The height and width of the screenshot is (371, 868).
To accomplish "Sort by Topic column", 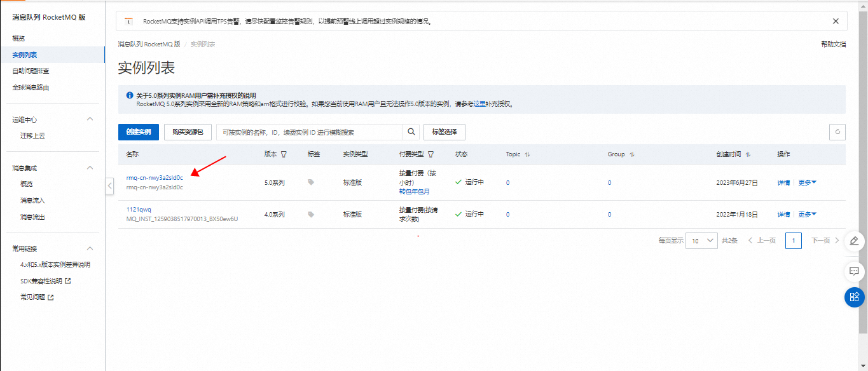I will 527,154.
